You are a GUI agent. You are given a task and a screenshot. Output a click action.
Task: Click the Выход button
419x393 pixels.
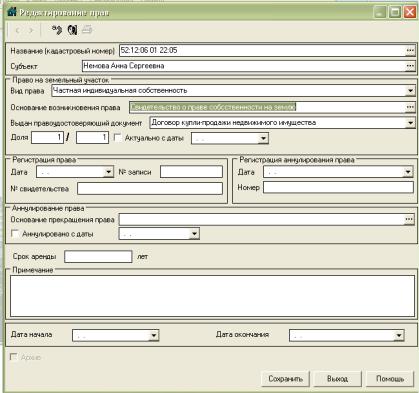(x=338, y=379)
